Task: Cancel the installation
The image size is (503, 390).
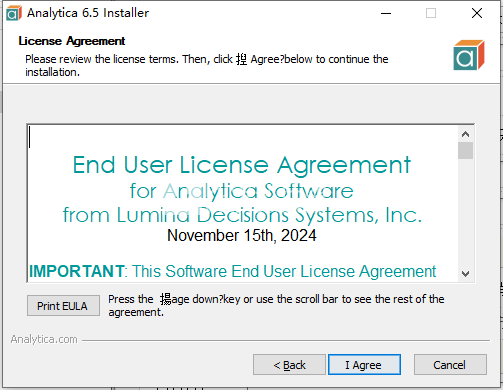Action: coord(450,365)
